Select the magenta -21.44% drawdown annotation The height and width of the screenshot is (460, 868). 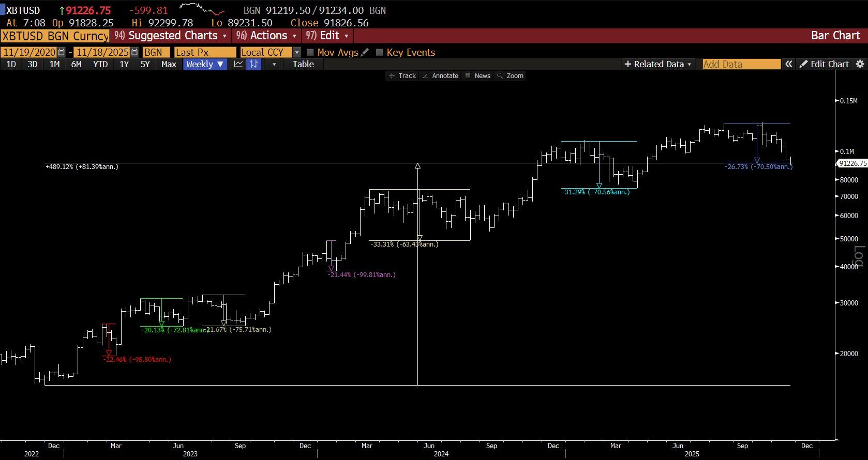[361, 274]
